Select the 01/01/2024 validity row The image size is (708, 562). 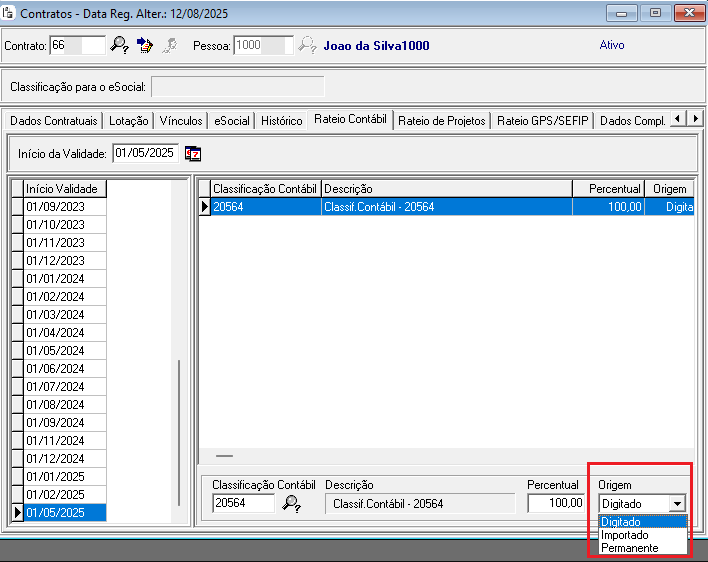[x=55, y=278]
